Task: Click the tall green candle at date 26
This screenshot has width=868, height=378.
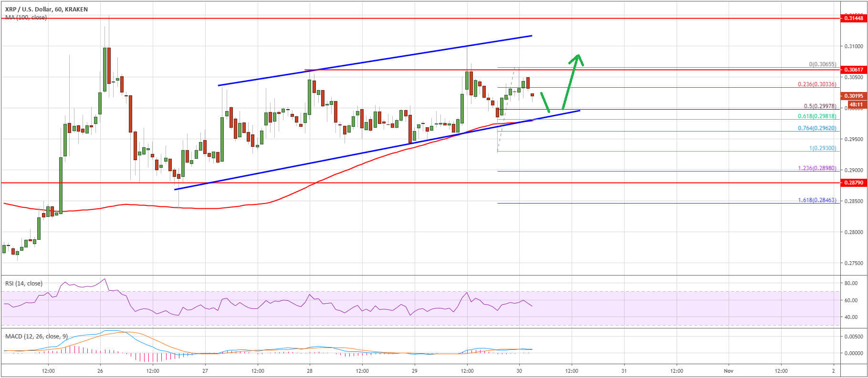Action: click(x=105, y=70)
